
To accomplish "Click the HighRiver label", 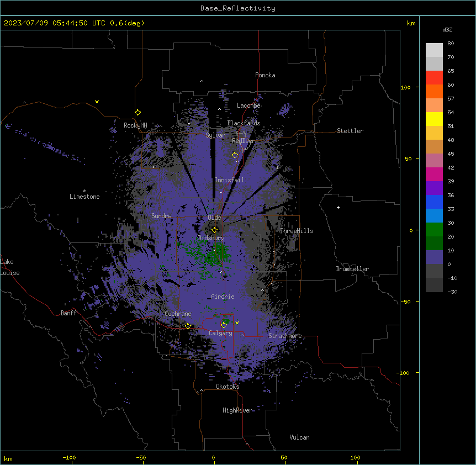I will click(x=237, y=410).
